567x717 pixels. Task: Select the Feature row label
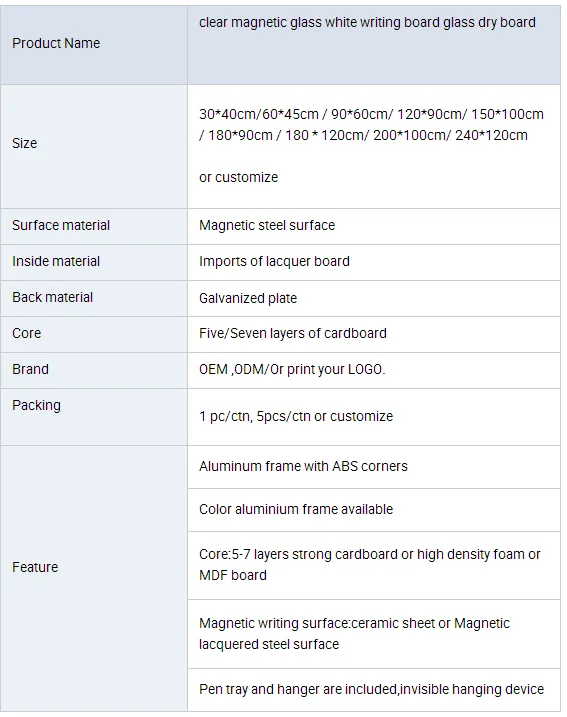35,567
